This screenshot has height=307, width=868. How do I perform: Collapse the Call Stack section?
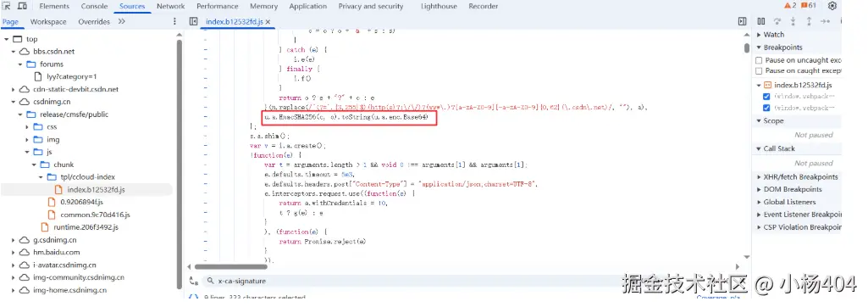(x=759, y=148)
